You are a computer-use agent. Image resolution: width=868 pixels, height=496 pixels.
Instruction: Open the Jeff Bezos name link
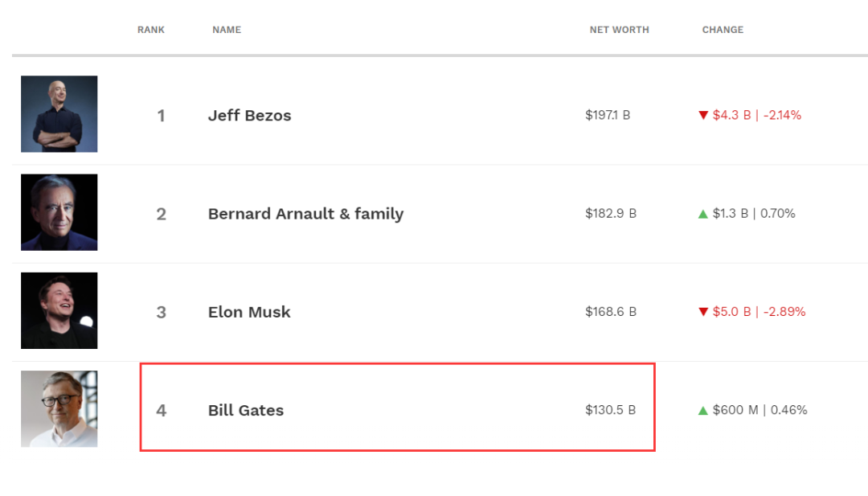pyautogui.click(x=249, y=115)
